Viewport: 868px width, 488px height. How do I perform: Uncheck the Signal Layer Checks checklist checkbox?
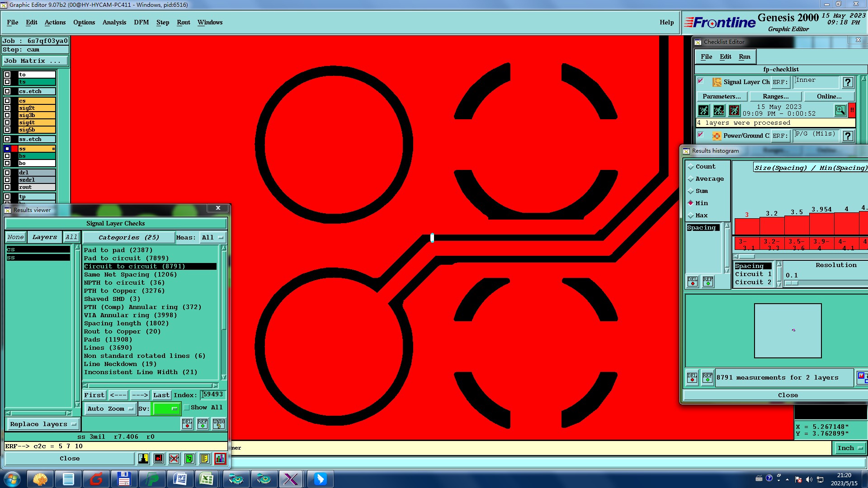tap(701, 81)
